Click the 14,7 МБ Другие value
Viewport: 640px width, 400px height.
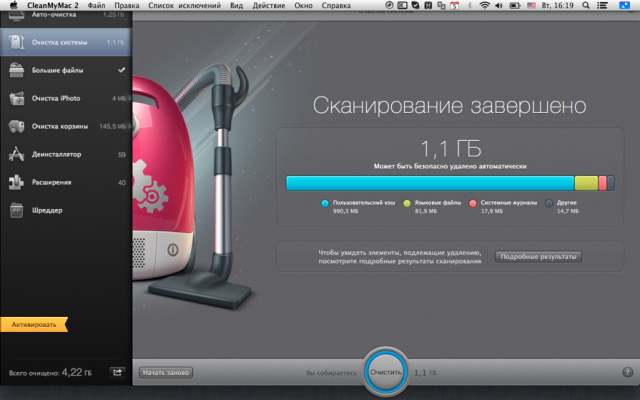568,211
